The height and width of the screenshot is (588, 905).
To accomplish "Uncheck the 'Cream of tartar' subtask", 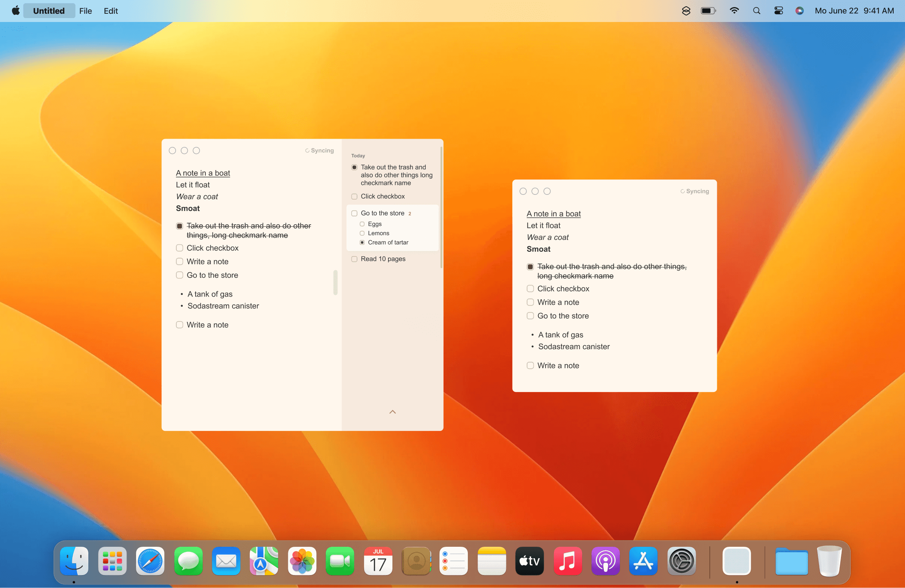I will coord(362,242).
